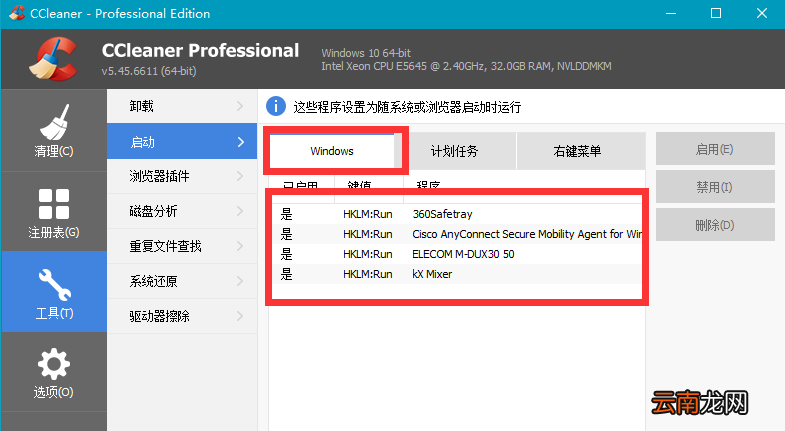Click chevron next to 磁盘分析
Image resolution: width=785 pixels, height=431 pixels.
point(240,211)
